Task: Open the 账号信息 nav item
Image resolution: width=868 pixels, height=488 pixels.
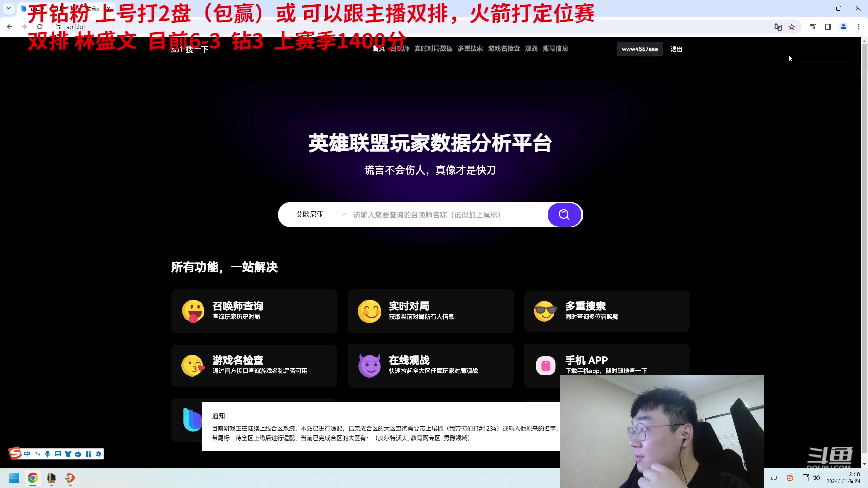Action: [555, 48]
